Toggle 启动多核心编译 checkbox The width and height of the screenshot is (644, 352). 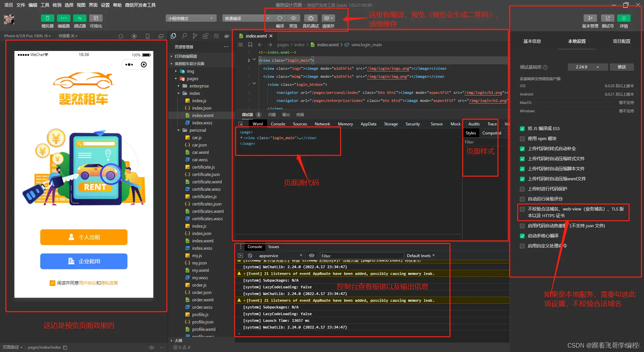522,236
